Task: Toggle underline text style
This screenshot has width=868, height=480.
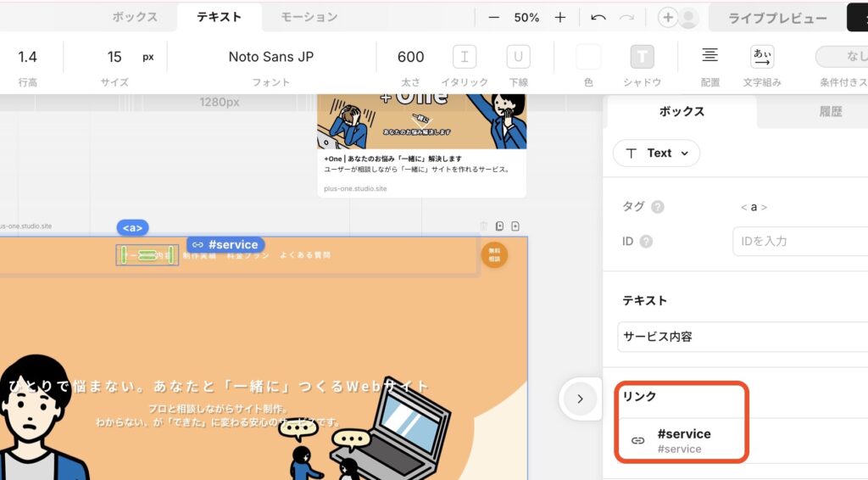Action: tap(518, 57)
